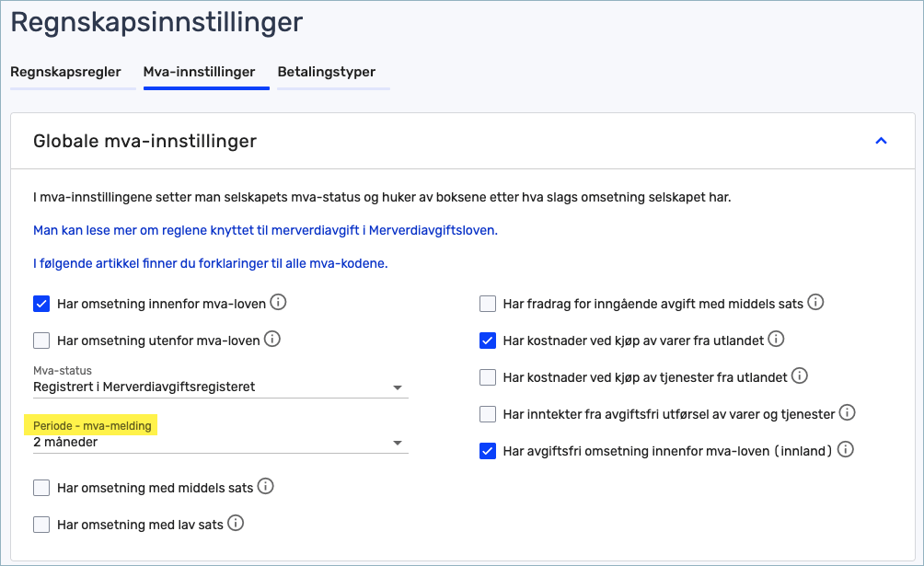Open the Mva-status dropdown
Image resolution: width=924 pixels, height=566 pixels.
220,387
